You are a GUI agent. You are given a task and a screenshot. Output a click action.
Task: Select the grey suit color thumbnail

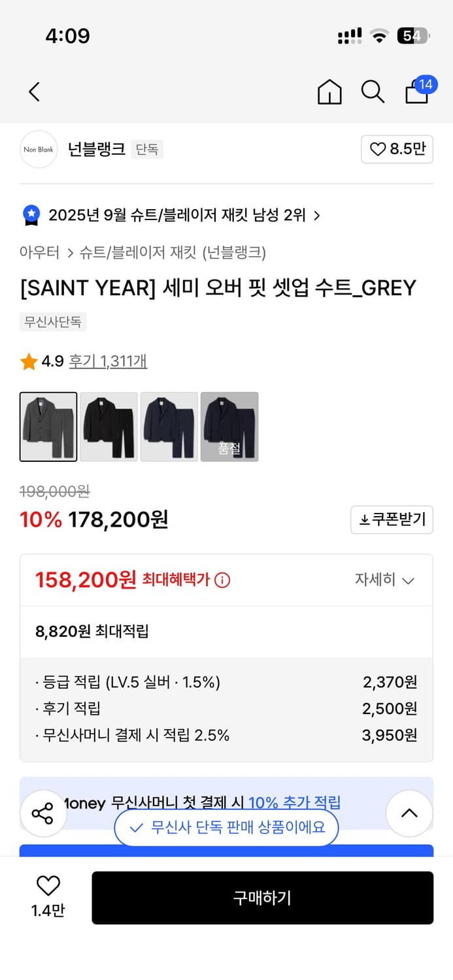(x=48, y=426)
